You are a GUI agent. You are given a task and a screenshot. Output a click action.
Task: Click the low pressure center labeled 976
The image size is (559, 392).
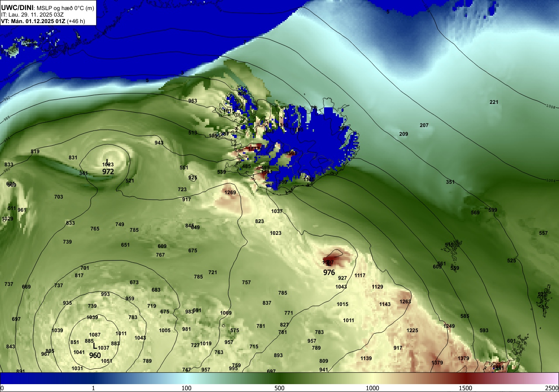click(329, 272)
